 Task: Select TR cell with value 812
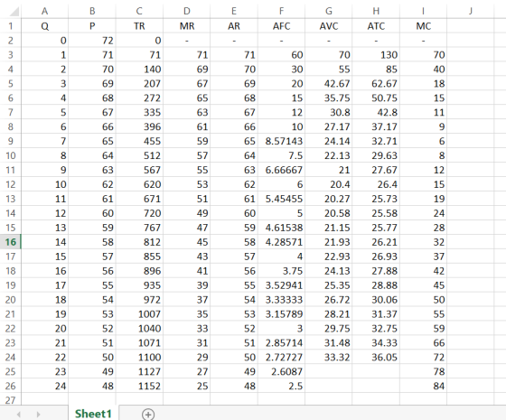click(x=139, y=242)
